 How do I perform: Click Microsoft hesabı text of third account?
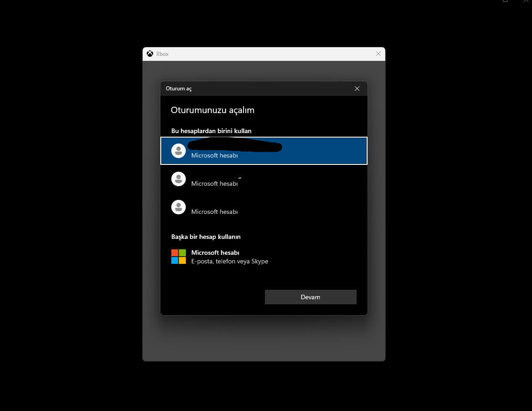pyautogui.click(x=214, y=212)
